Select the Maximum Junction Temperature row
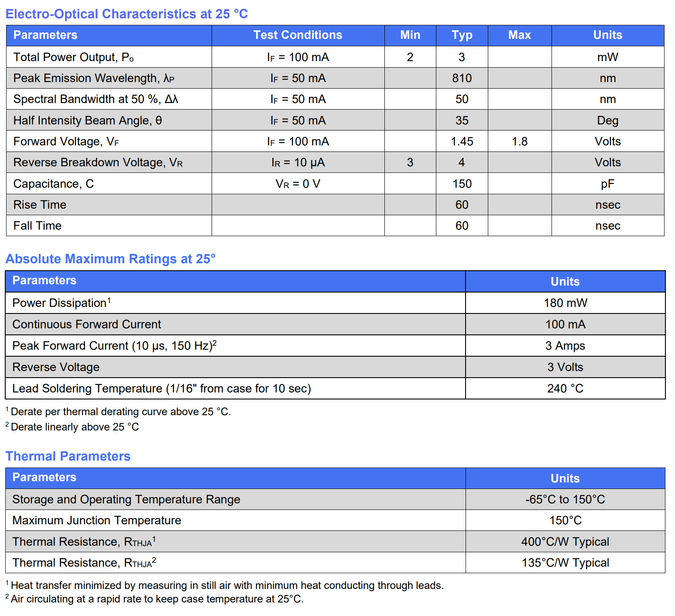Screen dimensions: 675x616 point(96,520)
